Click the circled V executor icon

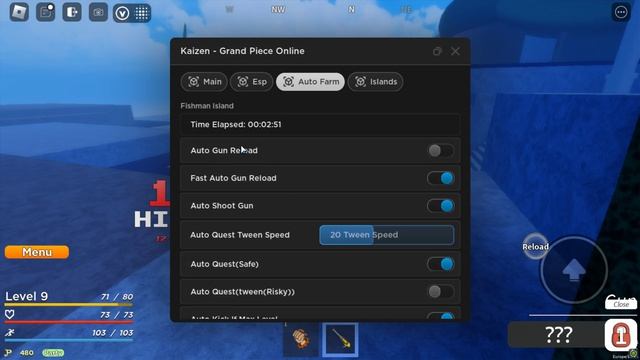(122, 13)
